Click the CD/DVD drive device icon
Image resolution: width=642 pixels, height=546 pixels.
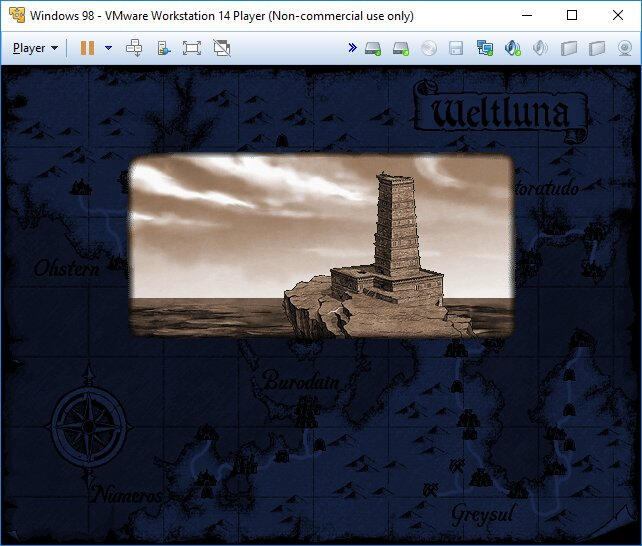pos(429,48)
